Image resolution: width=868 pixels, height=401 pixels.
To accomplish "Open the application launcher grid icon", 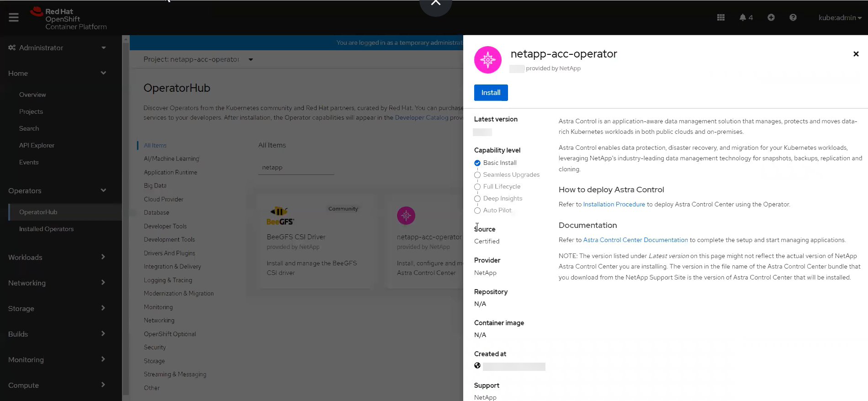I will (x=721, y=17).
